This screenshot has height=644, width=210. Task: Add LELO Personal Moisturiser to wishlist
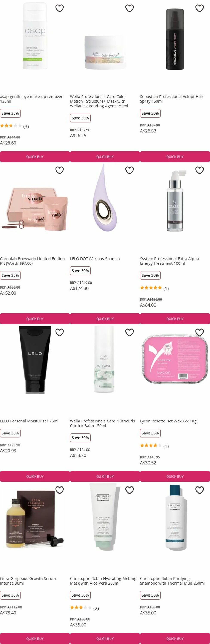pyautogui.click(x=59, y=332)
